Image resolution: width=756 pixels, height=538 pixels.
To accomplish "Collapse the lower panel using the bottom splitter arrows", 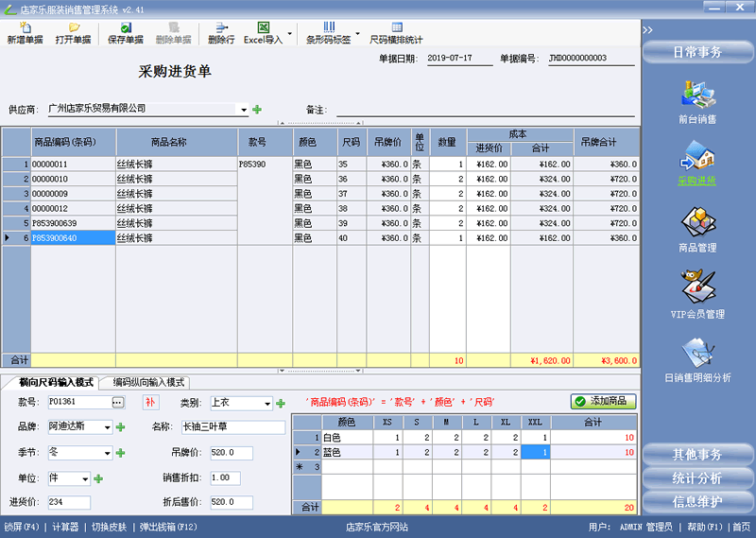I will pyautogui.click(x=320, y=371).
